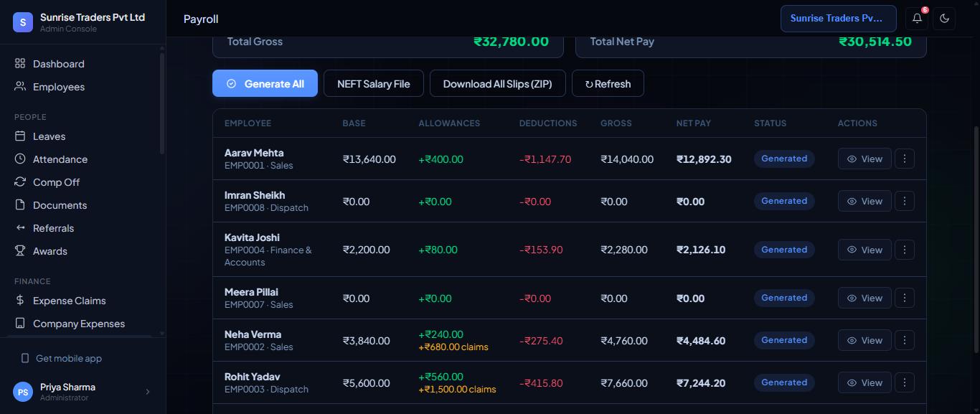Click Aarav Mehta's net pay ₹12,892.30
980x414 pixels.
[704, 159]
